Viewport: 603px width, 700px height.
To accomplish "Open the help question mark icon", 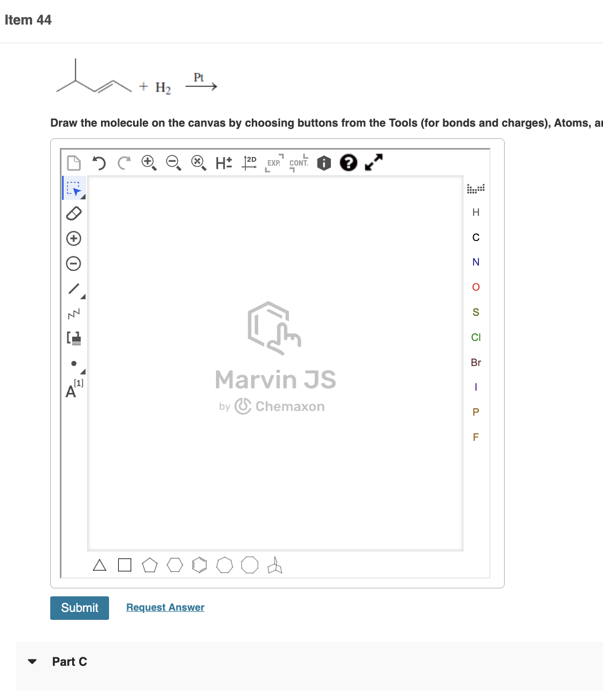I will 348,163.
